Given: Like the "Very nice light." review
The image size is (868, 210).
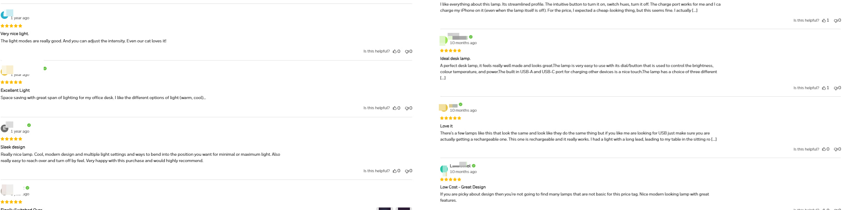Looking at the screenshot, I should [x=395, y=51].
